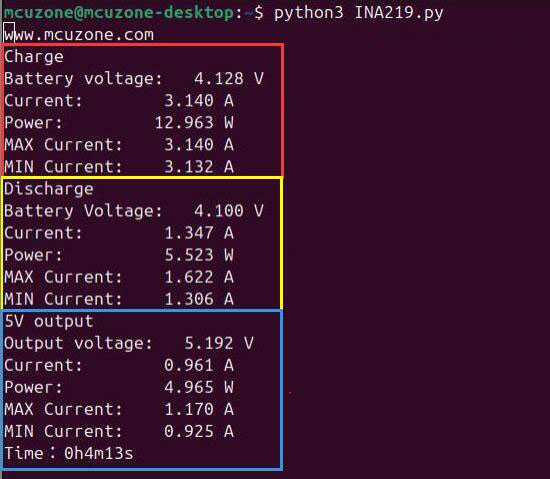550x479 pixels.
Task: Click the Output voltage 5.192 V value
Action: [219, 343]
